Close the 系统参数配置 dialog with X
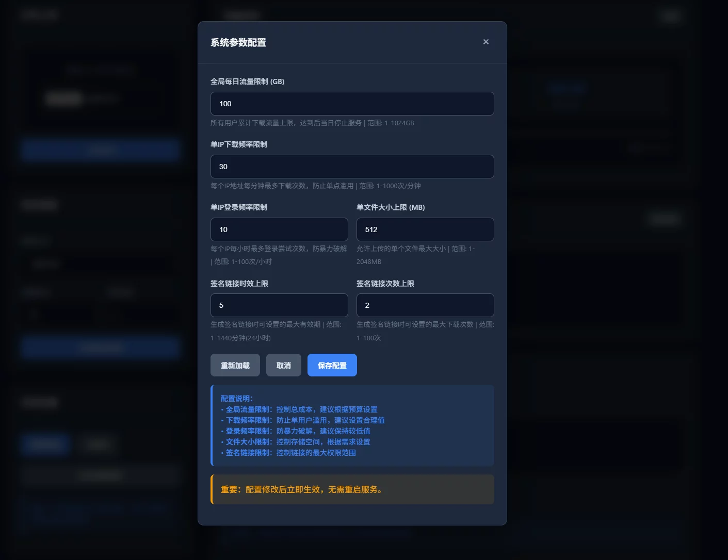This screenshot has height=560, width=728. pyautogui.click(x=486, y=42)
